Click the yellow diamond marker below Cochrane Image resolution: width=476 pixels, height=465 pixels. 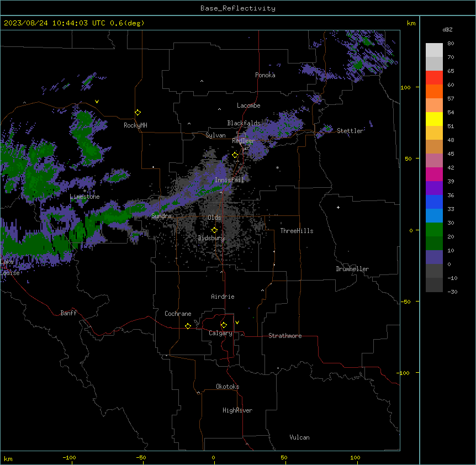188,326
